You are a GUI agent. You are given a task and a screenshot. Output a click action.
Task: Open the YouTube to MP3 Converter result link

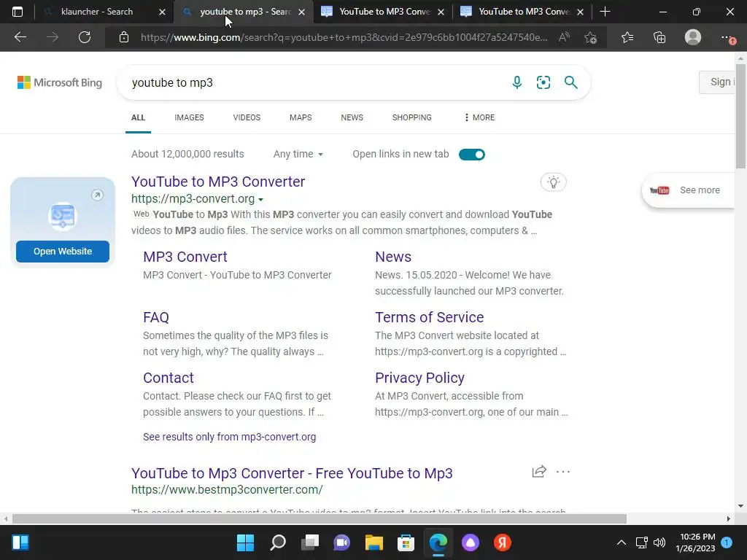click(x=218, y=182)
